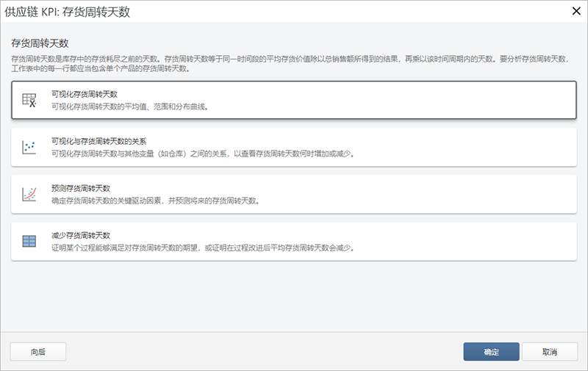Viewport: 588px width, 371px height.
Task: Click the summary chart icon for 可视化存货周转天数
Action: pos(29,101)
